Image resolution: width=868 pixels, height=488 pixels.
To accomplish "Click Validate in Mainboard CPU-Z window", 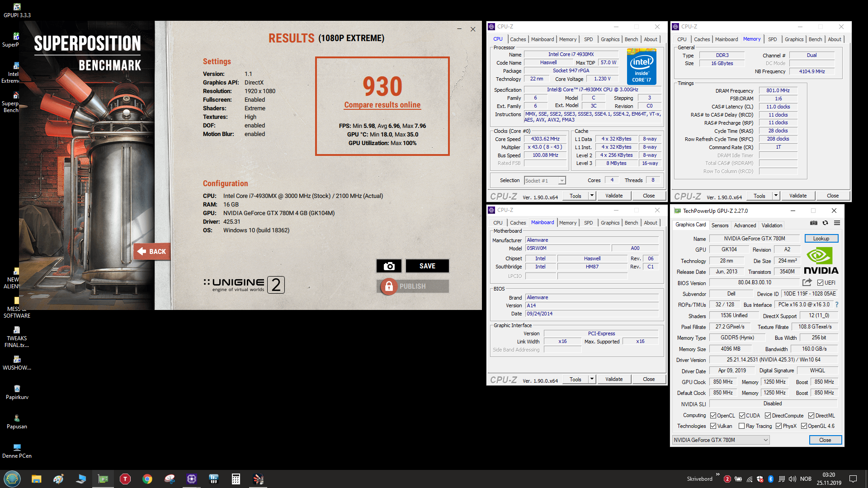I will click(614, 379).
